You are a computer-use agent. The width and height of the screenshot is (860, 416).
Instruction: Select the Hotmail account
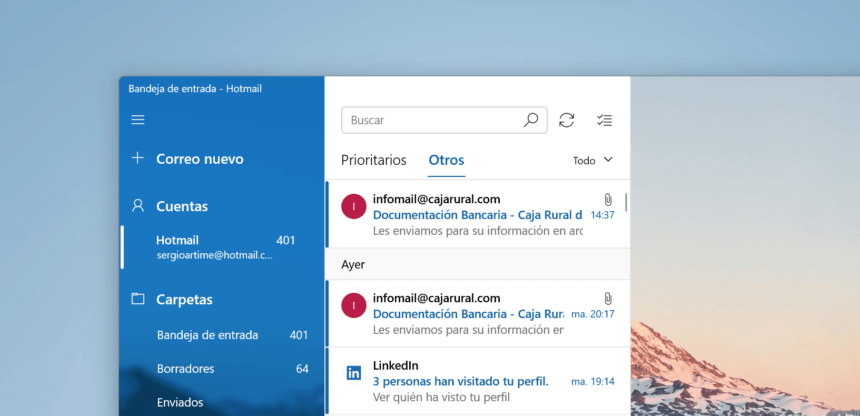tap(222, 247)
